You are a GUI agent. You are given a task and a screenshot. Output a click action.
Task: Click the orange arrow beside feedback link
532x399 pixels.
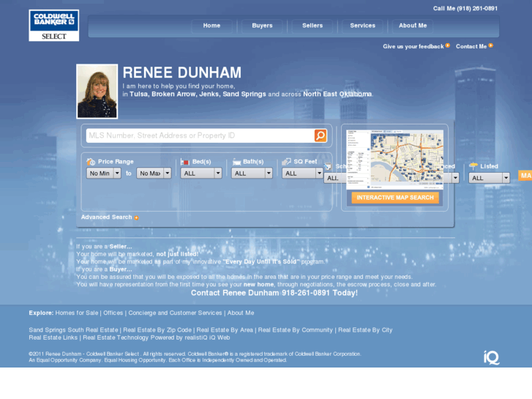click(448, 45)
